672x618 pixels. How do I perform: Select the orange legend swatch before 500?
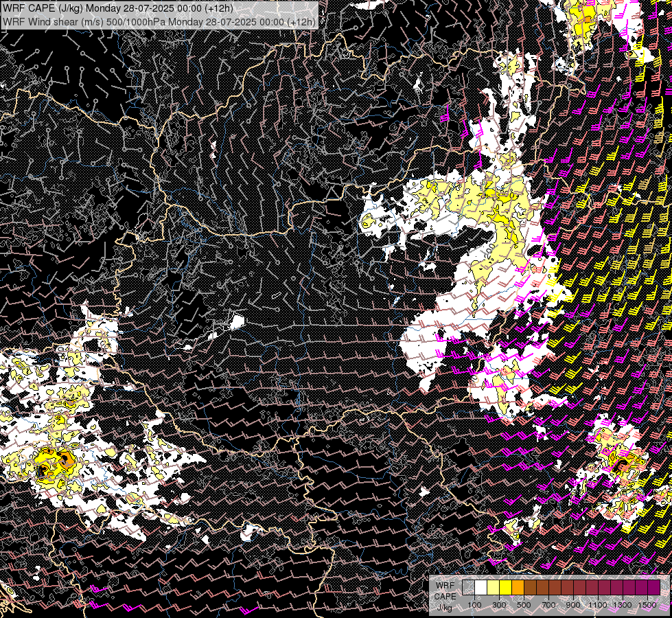click(x=518, y=587)
